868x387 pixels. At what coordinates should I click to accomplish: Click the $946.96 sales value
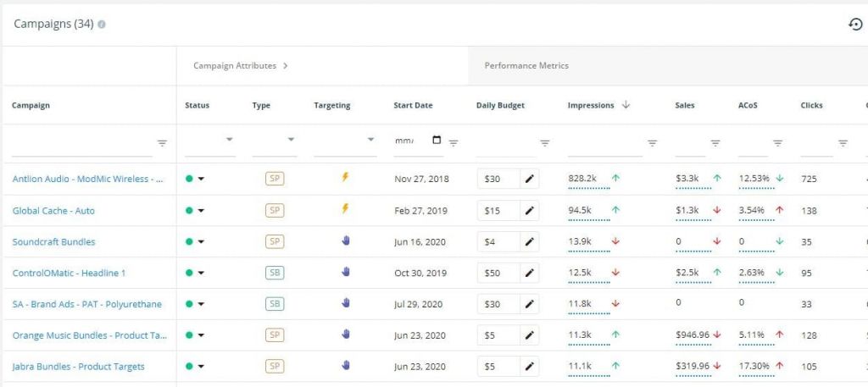click(x=693, y=335)
